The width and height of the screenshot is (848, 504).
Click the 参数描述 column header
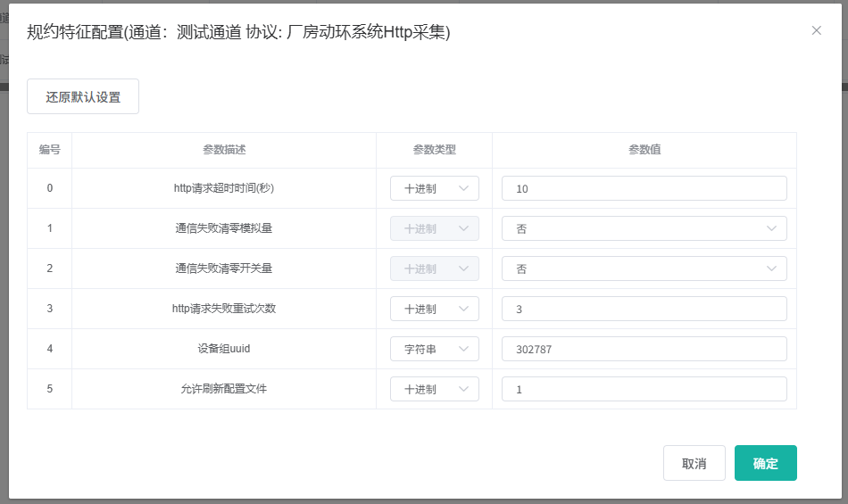point(223,150)
